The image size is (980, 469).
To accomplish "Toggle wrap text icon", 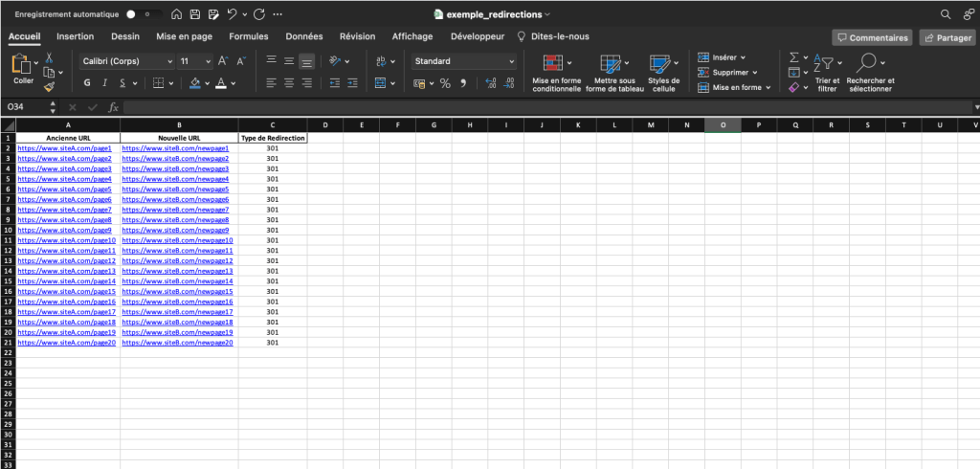I will 381,61.
